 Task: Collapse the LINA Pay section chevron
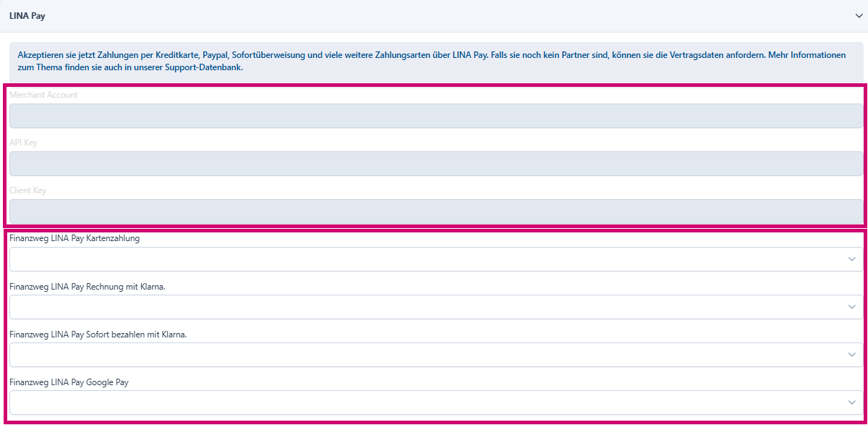tap(859, 15)
